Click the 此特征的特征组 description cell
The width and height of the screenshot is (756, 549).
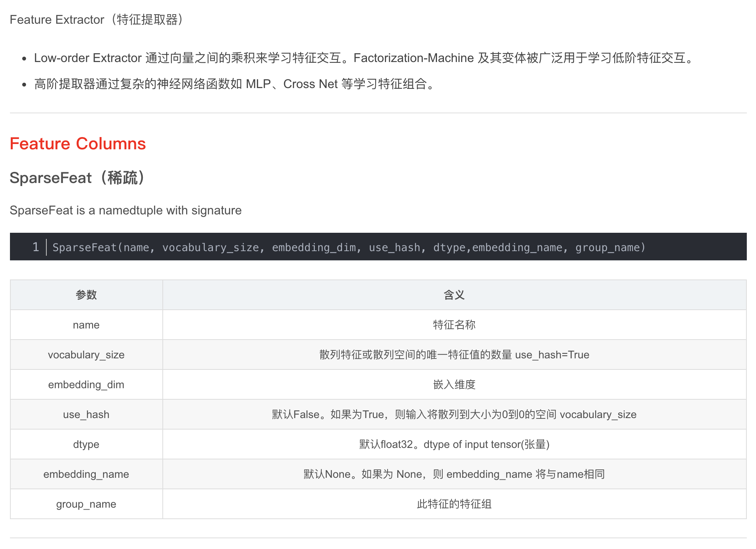coord(453,504)
